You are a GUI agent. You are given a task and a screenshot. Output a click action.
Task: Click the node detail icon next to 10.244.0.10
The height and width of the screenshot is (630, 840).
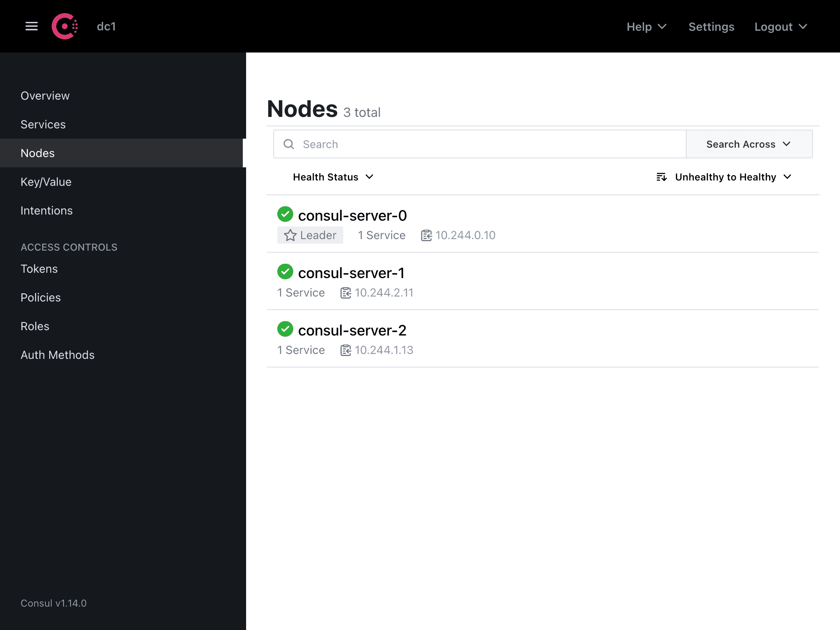coord(427,235)
